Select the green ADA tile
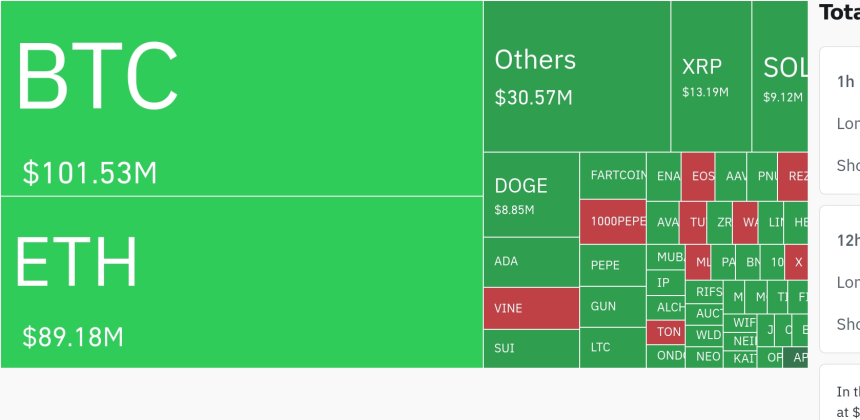860x420 pixels. [531, 262]
